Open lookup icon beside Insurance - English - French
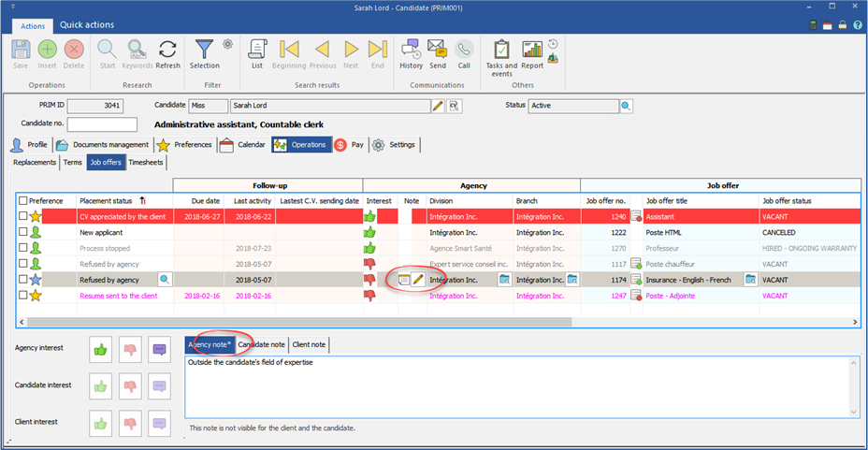 (750, 280)
